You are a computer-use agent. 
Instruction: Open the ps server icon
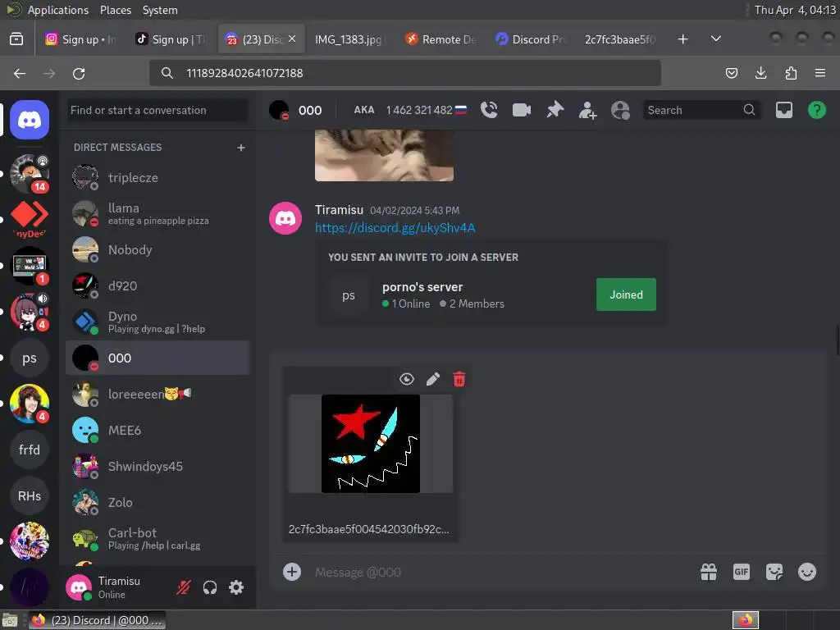[x=30, y=358]
